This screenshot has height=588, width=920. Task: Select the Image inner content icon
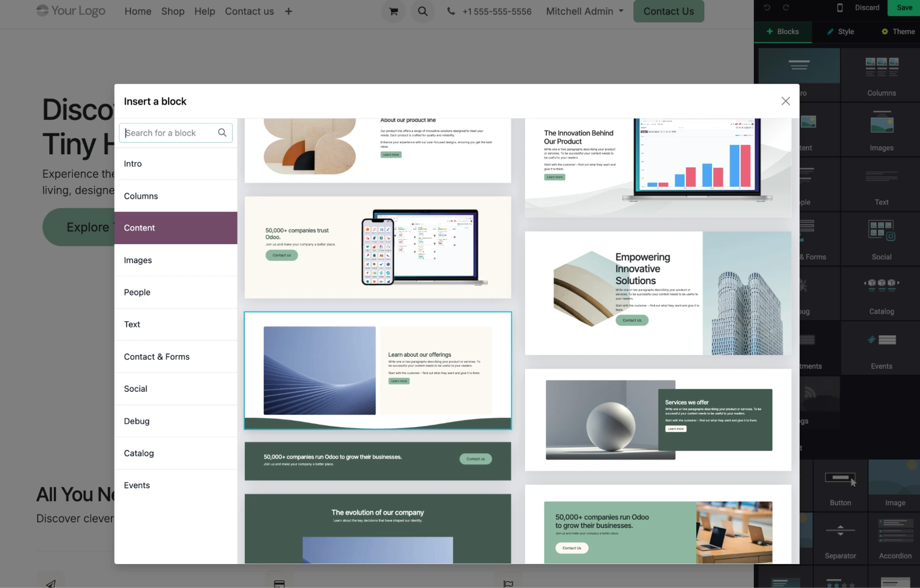click(895, 486)
